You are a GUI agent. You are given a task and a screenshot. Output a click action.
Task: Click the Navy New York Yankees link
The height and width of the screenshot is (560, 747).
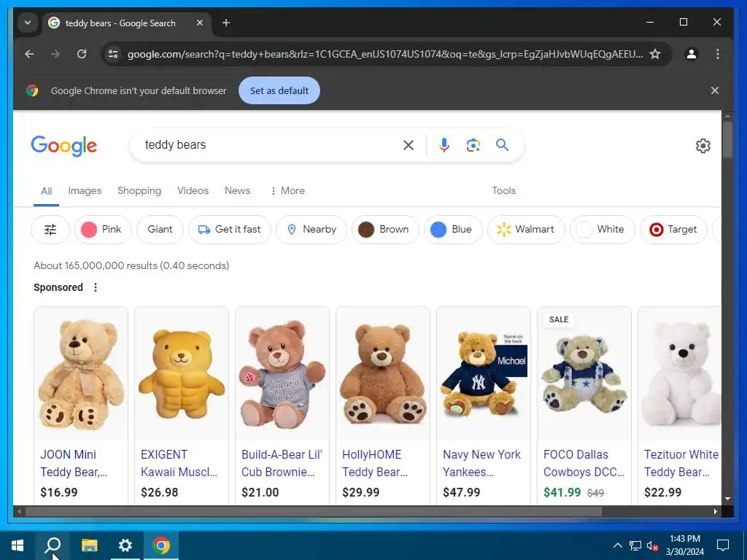[x=481, y=463]
